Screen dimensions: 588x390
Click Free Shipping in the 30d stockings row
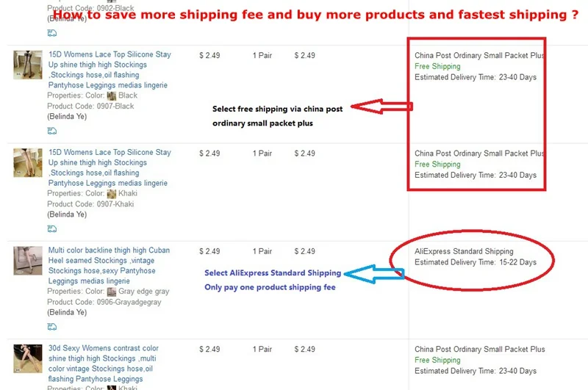(437, 361)
